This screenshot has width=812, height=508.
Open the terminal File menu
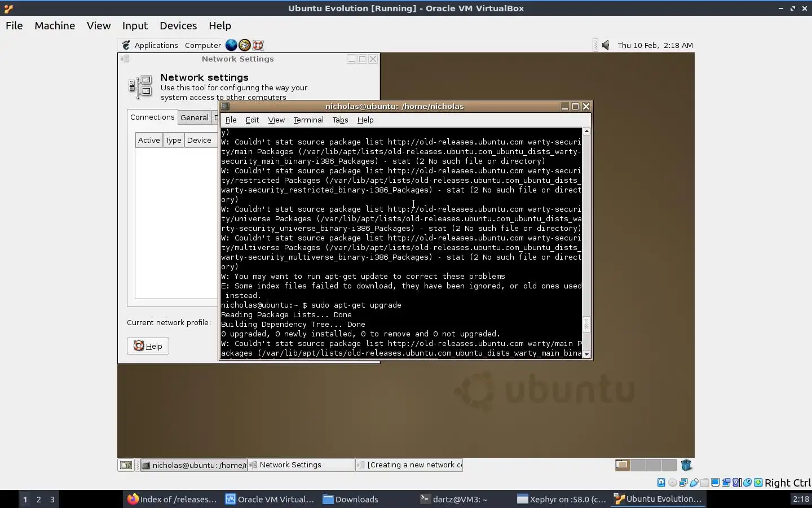pos(231,120)
